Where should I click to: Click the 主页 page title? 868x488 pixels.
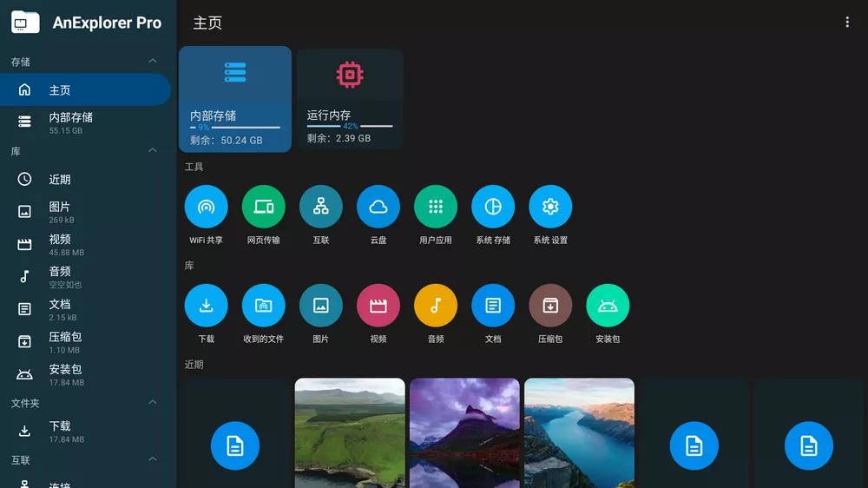[207, 23]
